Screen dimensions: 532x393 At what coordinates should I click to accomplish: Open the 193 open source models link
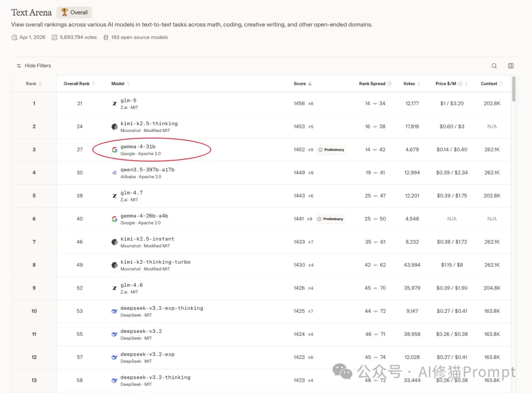pos(139,37)
